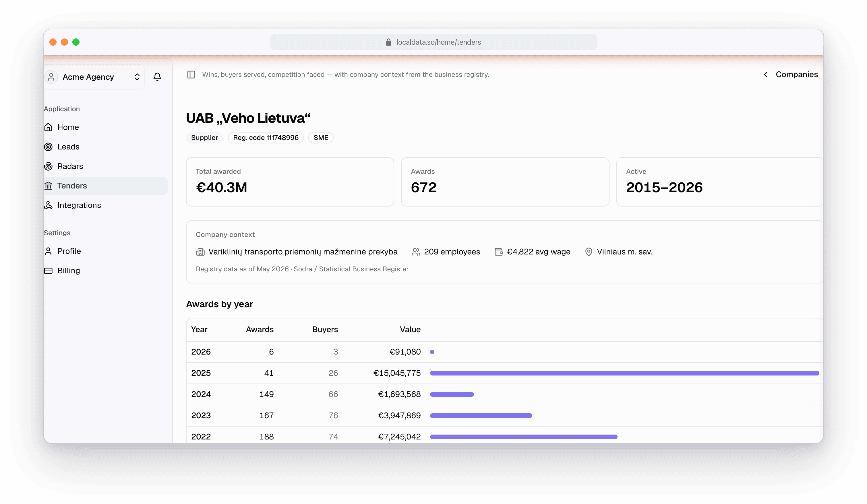Screen dimensions: 867x504
Task: Toggle the sidebar panel icon
Action: point(191,75)
